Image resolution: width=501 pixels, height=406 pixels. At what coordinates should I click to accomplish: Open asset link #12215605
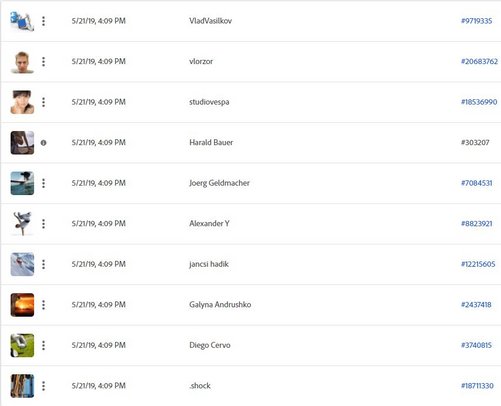pyautogui.click(x=478, y=264)
